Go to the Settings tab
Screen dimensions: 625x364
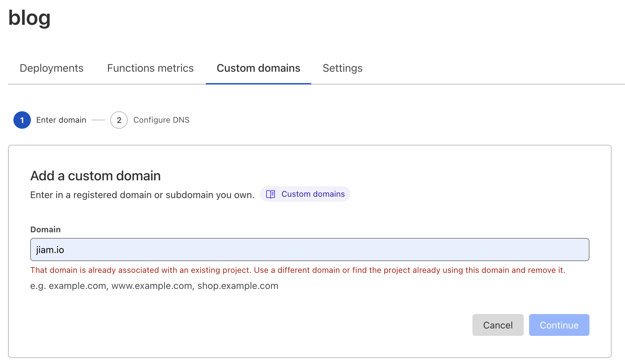coord(342,68)
